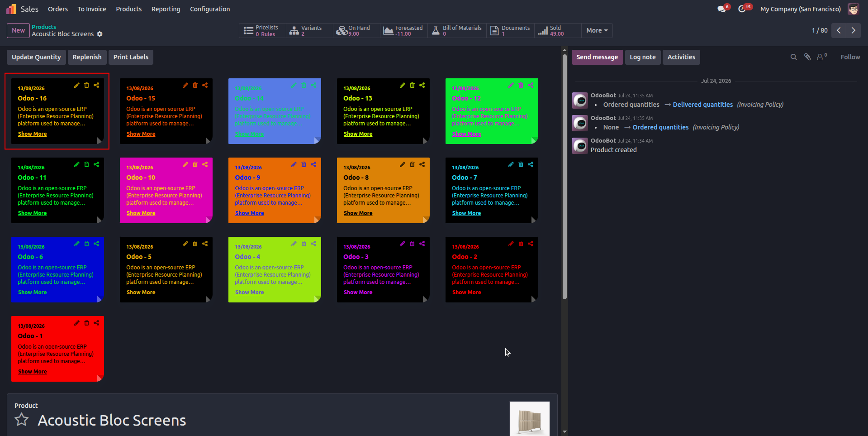Viewport: 868px width, 436px height.
Task: Toggle Follow on this product
Action: pyautogui.click(x=850, y=57)
